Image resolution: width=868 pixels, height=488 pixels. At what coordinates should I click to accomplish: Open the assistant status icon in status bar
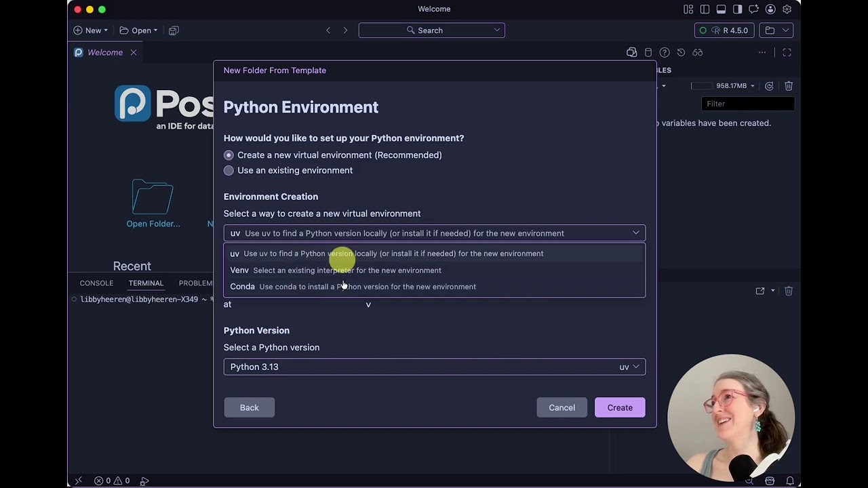[770, 481]
